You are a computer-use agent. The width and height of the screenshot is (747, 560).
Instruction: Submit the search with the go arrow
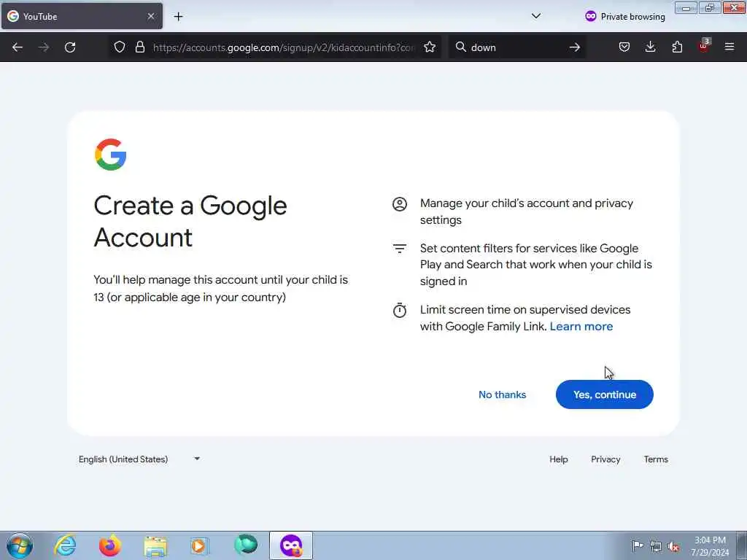[575, 47]
